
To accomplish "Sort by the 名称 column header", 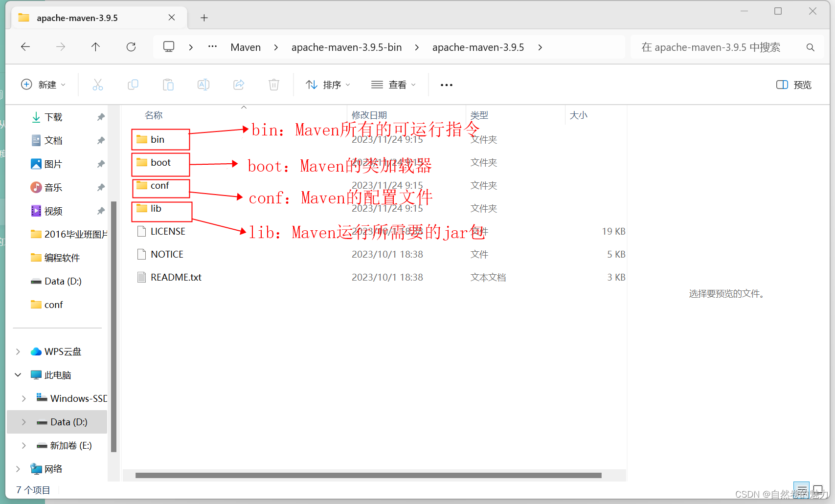I will pyautogui.click(x=154, y=115).
